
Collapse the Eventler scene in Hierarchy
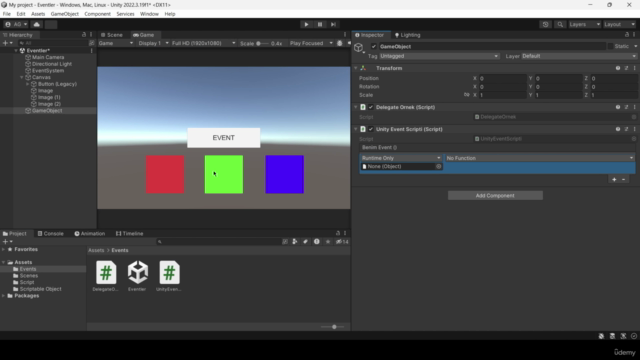pyautogui.click(x=16, y=51)
